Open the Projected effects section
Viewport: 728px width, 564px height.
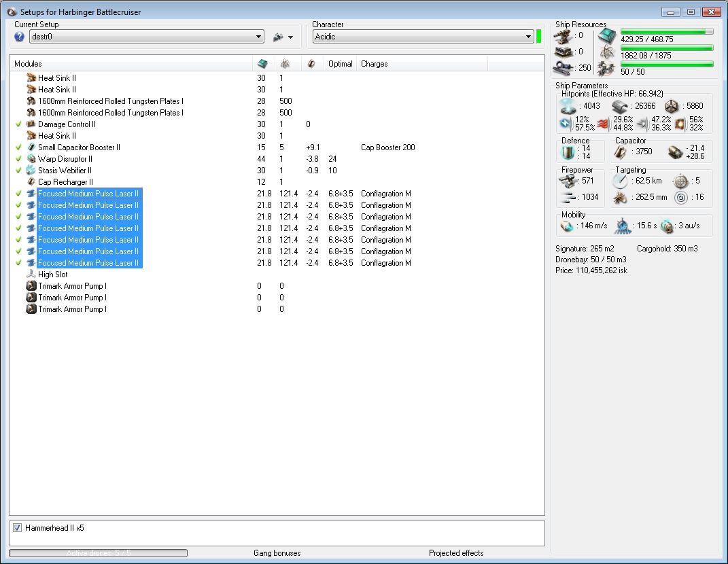(456, 553)
